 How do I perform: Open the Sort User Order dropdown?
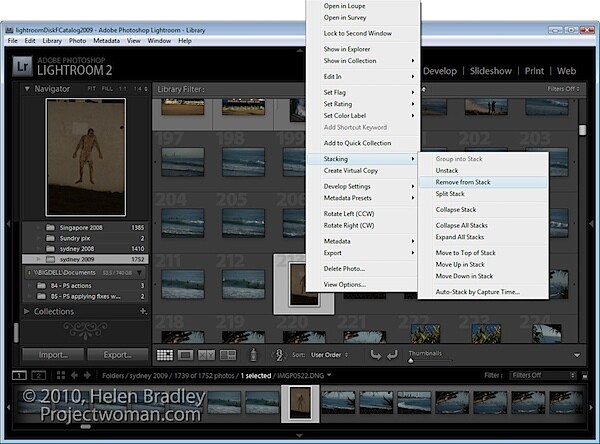point(329,355)
